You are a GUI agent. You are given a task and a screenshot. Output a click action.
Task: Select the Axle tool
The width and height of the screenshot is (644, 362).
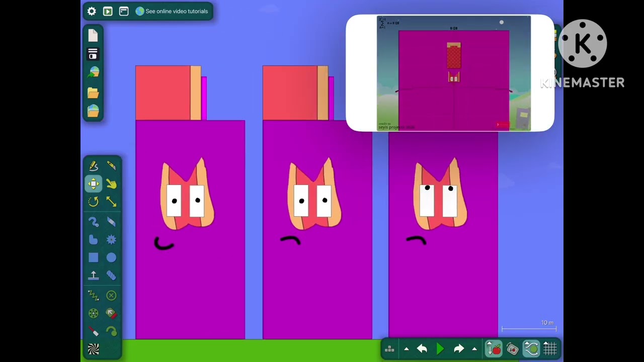coord(94,313)
